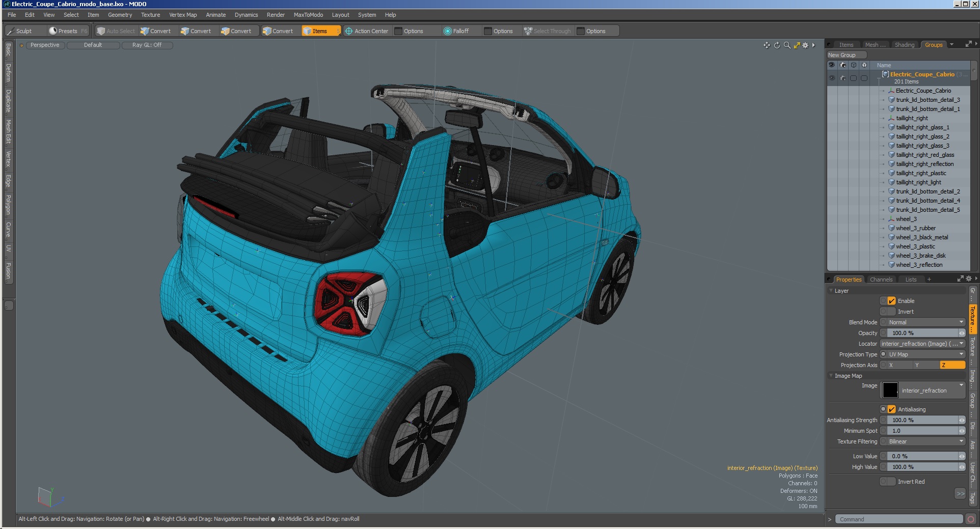The height and width of the screenshot is (529, 980).
Task: Click the Default shading style button
Action: point(93,45)
